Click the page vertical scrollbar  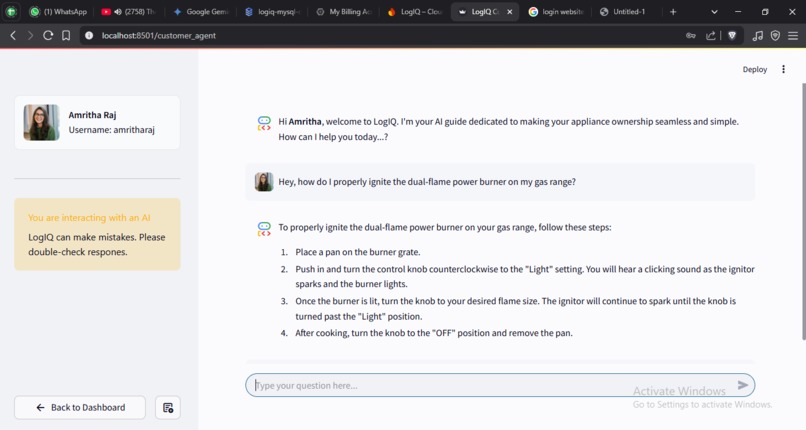click(803, 211)
